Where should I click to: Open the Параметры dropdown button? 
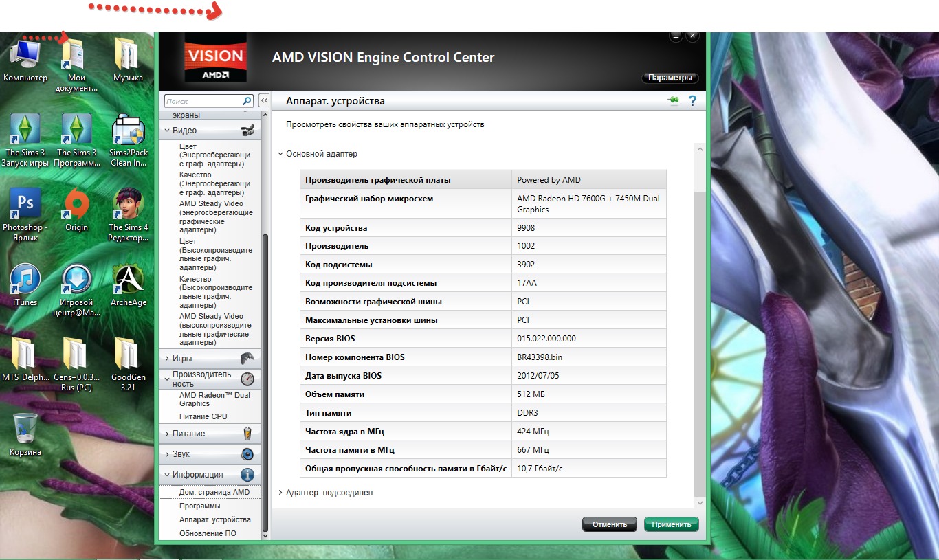pyautogui.click(x=670, y=78)
